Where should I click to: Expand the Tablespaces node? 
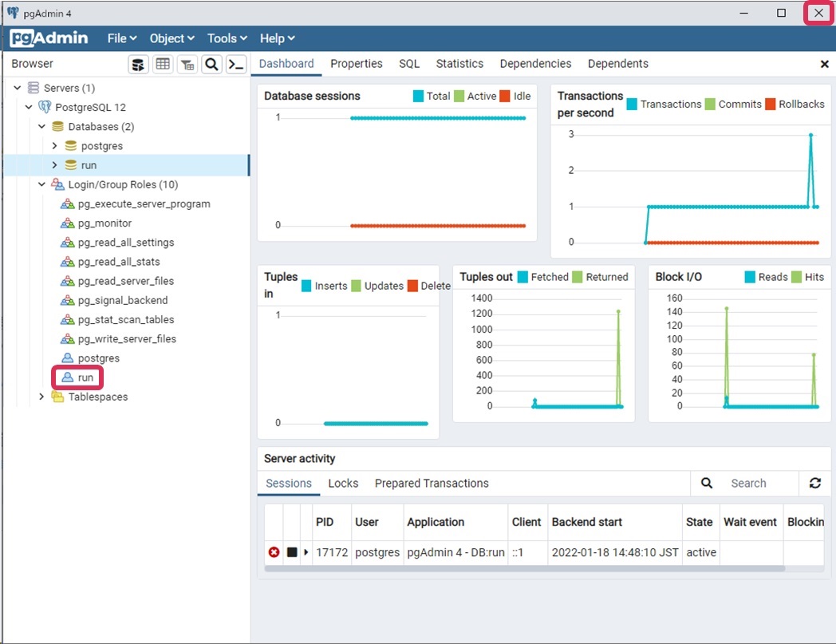(x=41, y=397)
